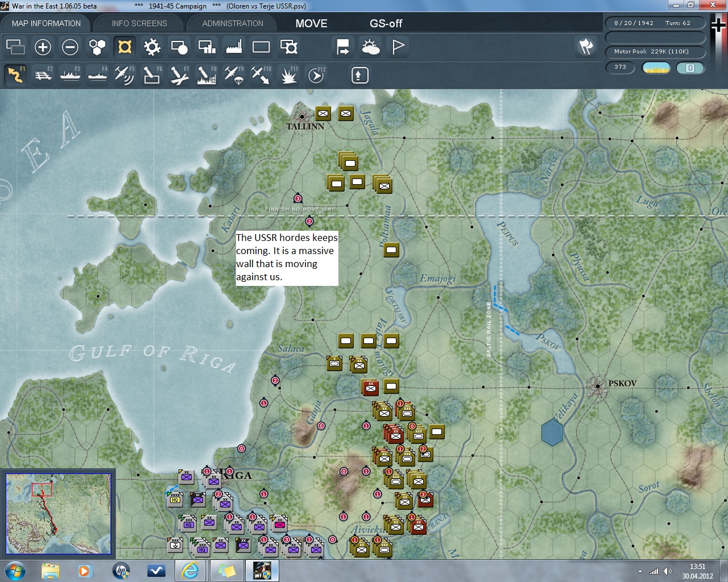728x582 pixels.
Task: Expand the Map Information tab
Action: tap(46, 23)
